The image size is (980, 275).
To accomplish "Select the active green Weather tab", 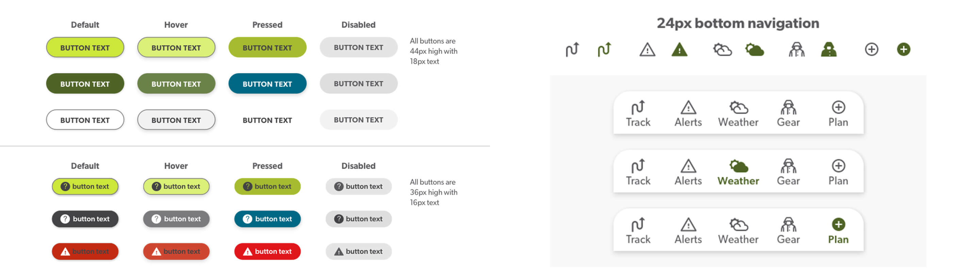I will (x=738, y=172).
